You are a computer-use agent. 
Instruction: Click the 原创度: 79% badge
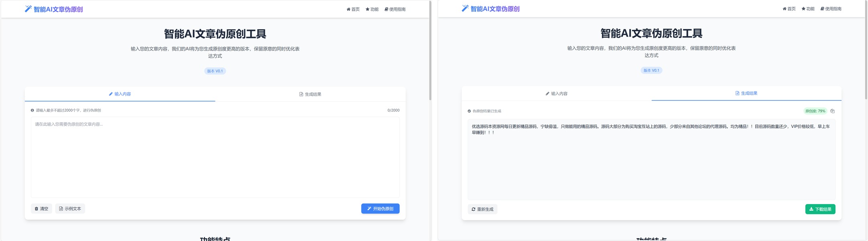(x=815, y=111)
